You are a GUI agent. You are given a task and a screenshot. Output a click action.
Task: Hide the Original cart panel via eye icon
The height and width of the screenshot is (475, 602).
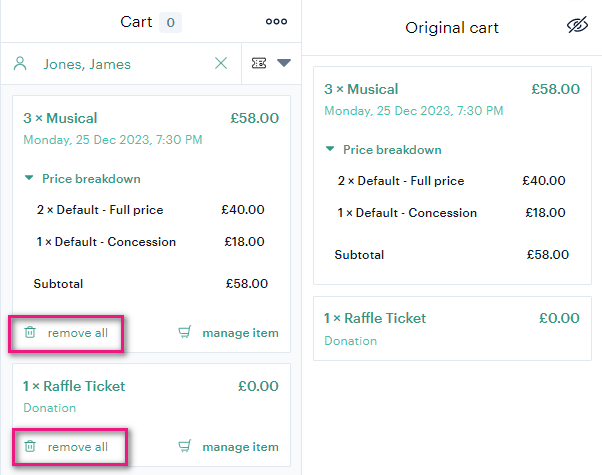(x=577, y=25)
